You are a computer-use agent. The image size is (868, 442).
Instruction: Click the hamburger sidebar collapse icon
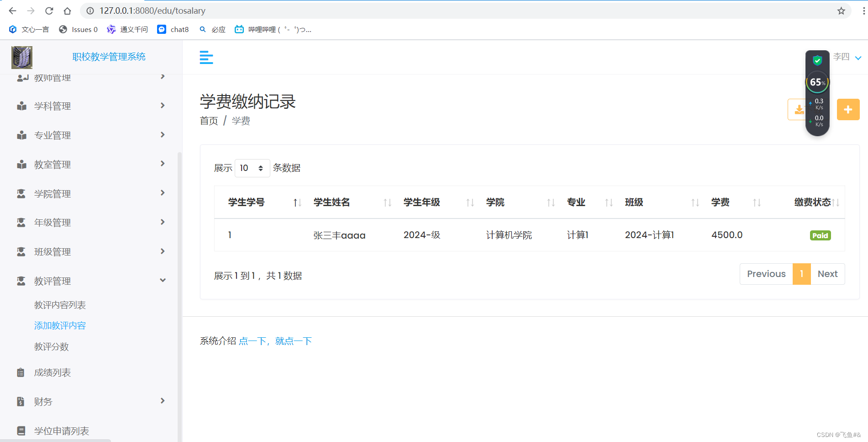coord(206,57)
